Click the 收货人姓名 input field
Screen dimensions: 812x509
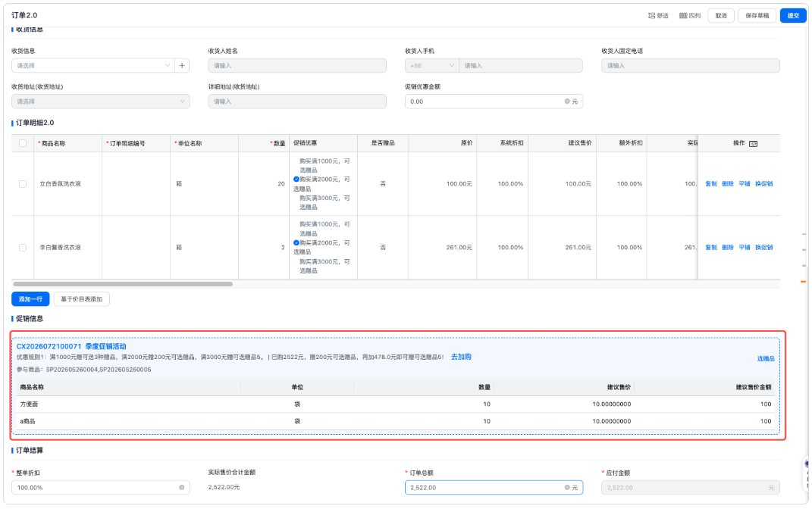(297, 66)
